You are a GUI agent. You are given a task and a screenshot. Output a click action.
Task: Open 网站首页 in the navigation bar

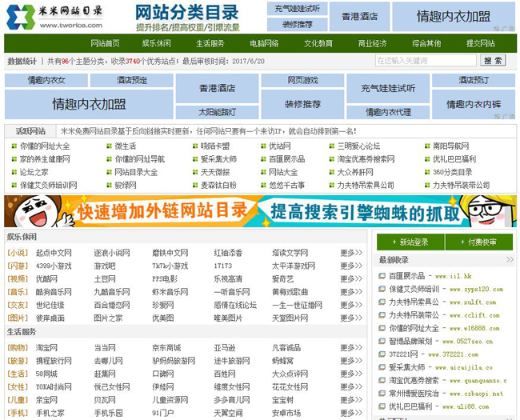(x=105, y=43)
